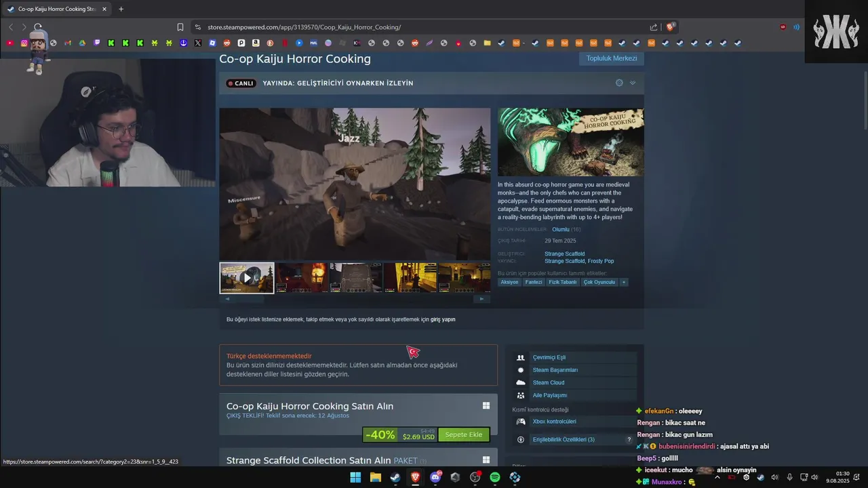Click the accessibility features help icon
Viewport: 868px width, 488px height.
[629, 440]
